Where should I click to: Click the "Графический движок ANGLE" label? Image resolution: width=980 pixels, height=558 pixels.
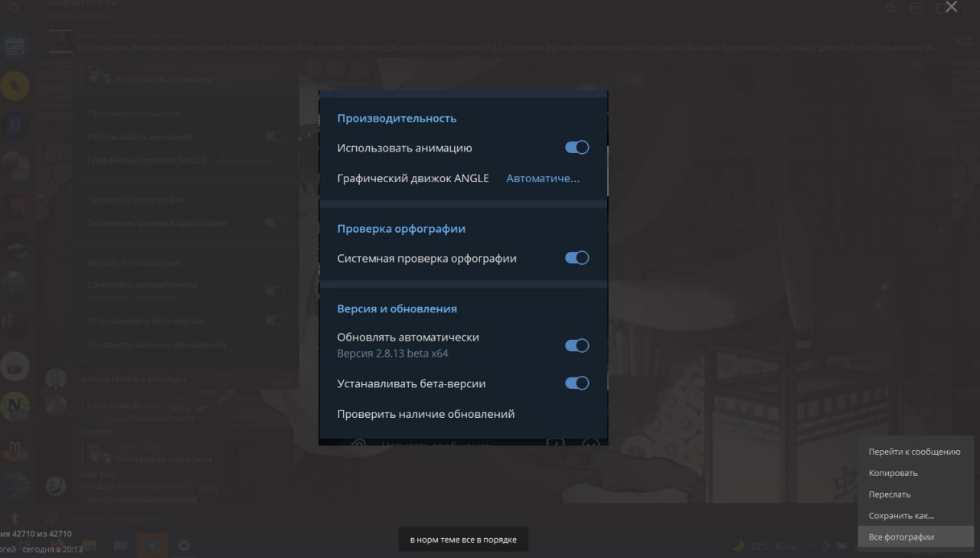[413, 178]
